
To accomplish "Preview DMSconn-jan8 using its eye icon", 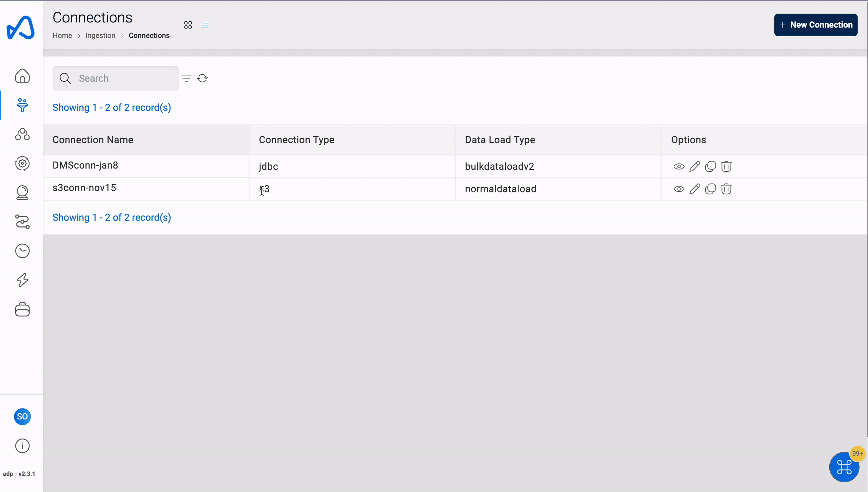I will point(679,166).
